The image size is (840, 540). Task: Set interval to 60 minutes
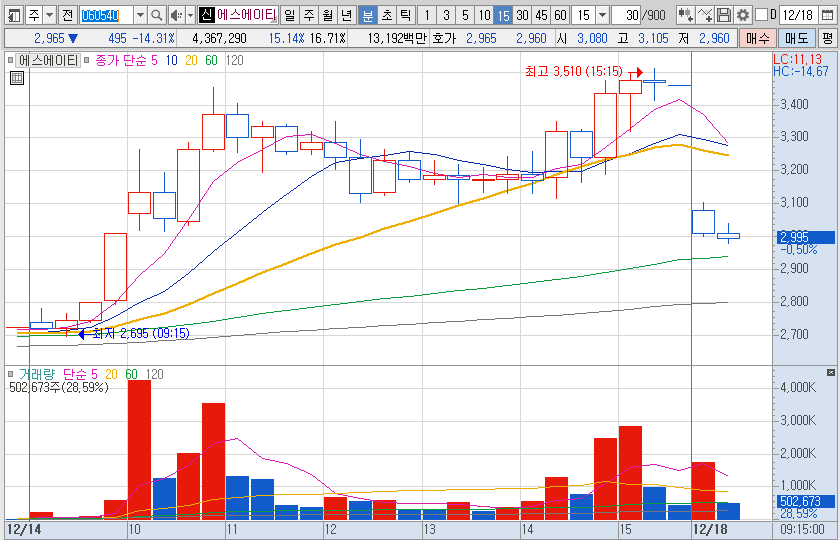(561, 15)
